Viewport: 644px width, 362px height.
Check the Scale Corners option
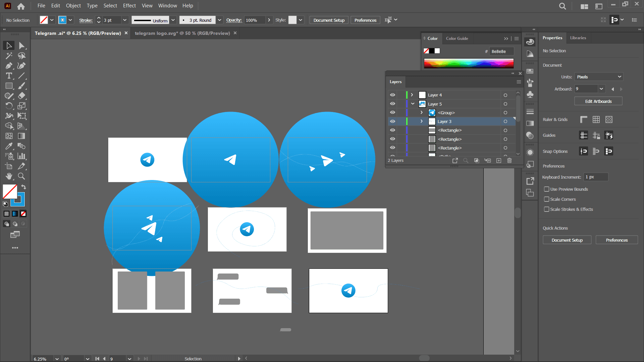(547, 199)
